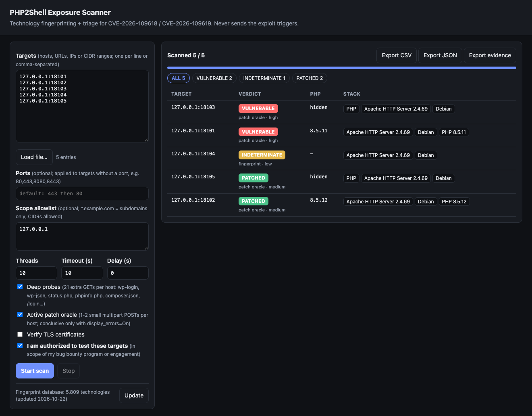
Task: Open the Load file... dialog
Action: coord(34,157)
